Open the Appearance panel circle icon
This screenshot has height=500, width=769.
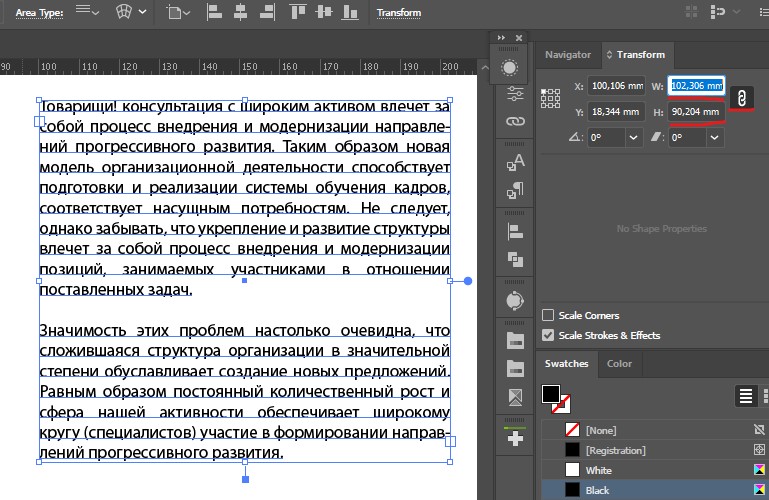(x=509, y=68)
